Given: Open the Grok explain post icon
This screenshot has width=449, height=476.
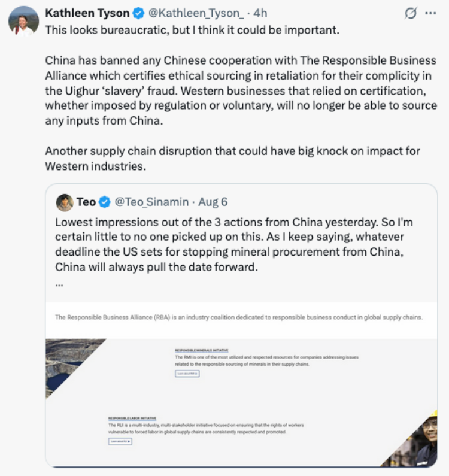Looking at the screenshot, I should 411,13.
